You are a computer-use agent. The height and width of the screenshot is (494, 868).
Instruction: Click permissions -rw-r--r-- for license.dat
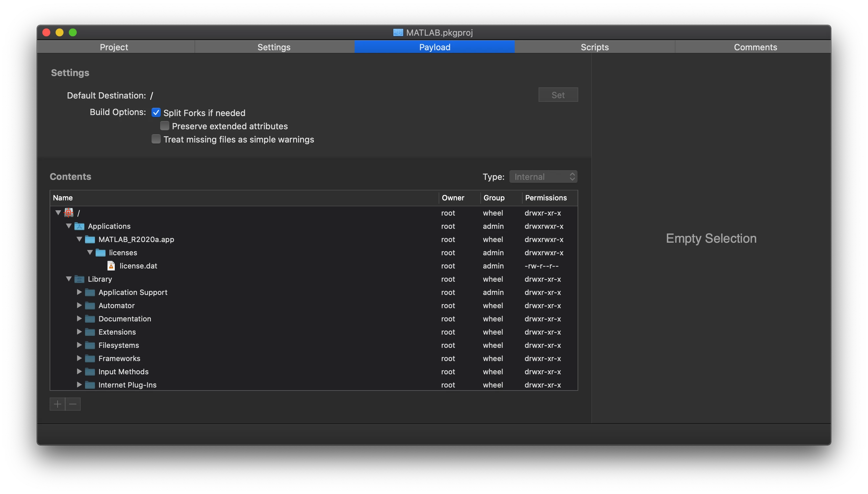[x=542, y=266]
